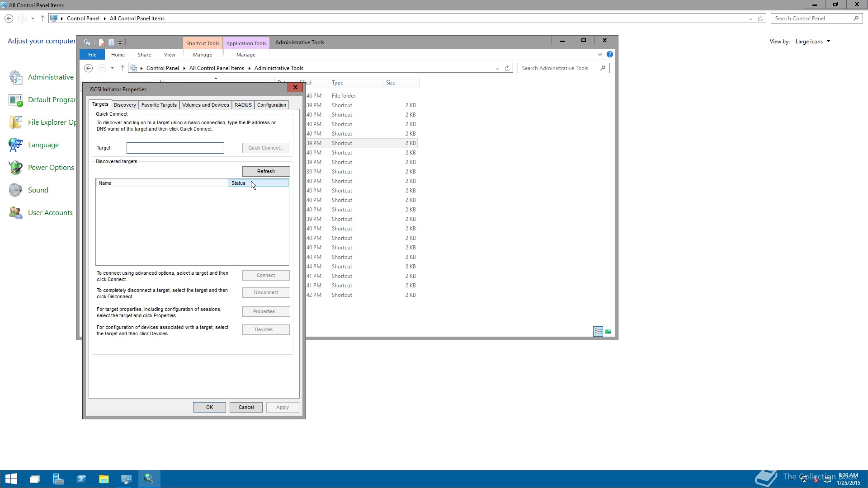The height and width of the screenshot is (488, 868).
Task: Switch to Large icons view button
Action: tap(608, 332)
